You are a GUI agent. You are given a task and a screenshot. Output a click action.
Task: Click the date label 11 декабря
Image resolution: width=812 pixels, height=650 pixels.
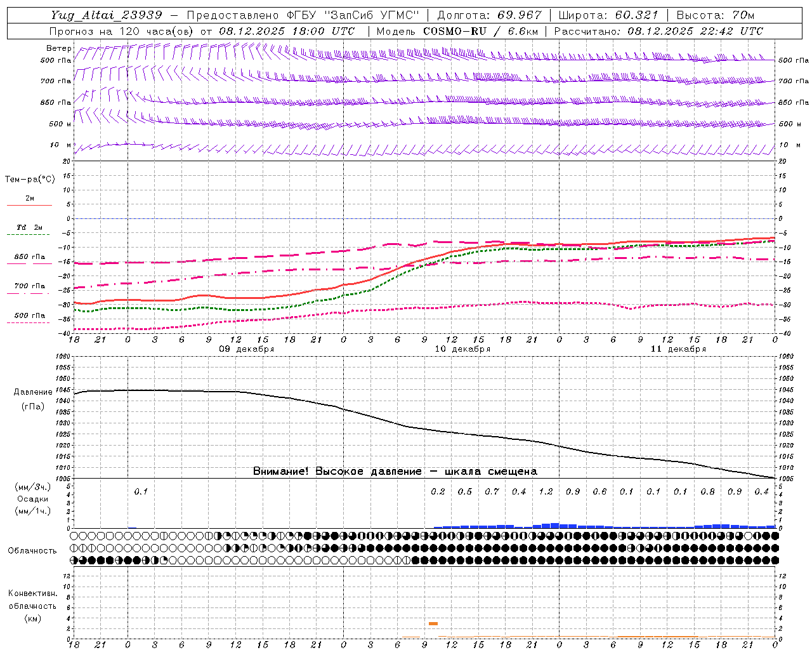click(x=678, y=349)
